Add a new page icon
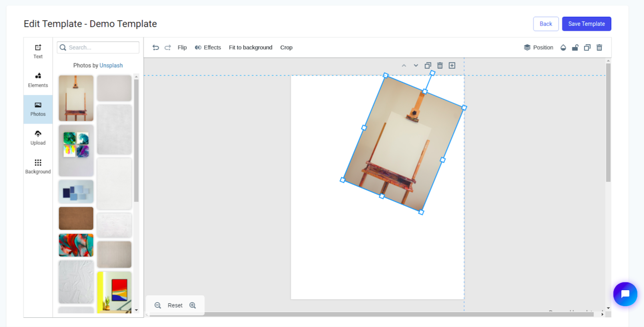This screenshot has height=327, width=644. 452,66
